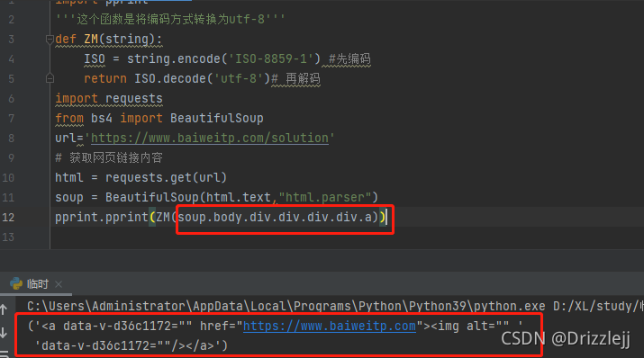Click the '#先编码' comment
The width and height of the screenshot is (644, 358).
pyautogui.click(x=349, y=59)
